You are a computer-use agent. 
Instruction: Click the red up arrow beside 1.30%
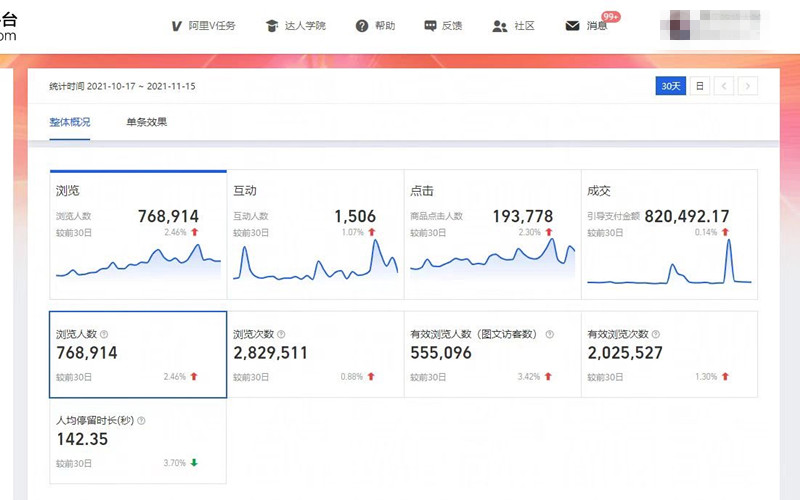tap(725, 377)
